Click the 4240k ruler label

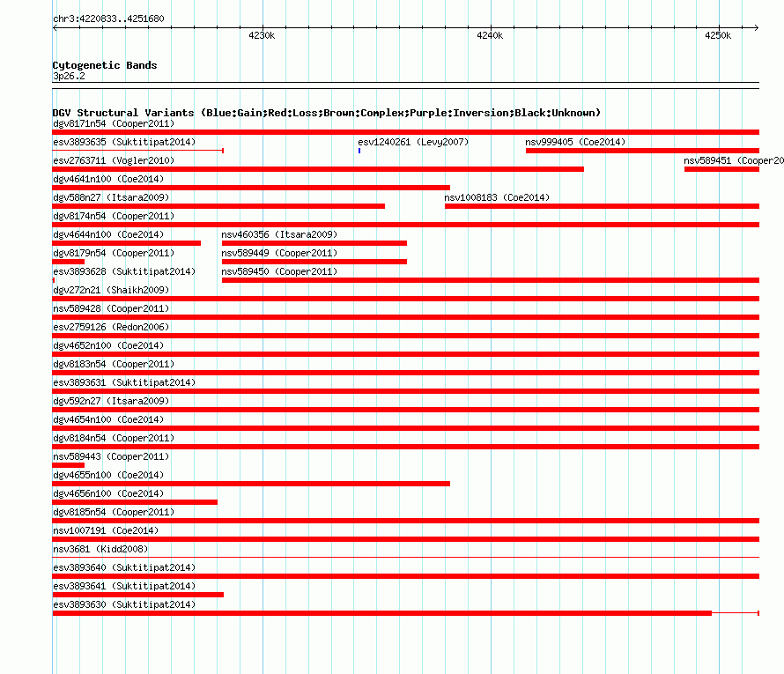[490, 35]
